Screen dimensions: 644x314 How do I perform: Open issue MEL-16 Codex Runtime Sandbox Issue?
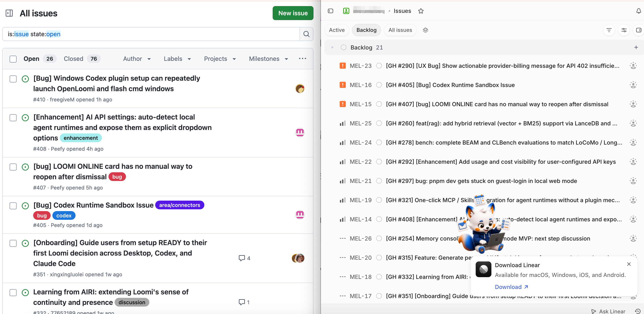coord(450,85)
